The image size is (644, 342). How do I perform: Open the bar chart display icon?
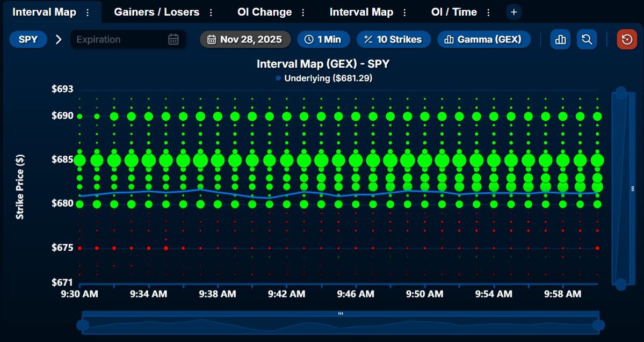tap(560, 39)
